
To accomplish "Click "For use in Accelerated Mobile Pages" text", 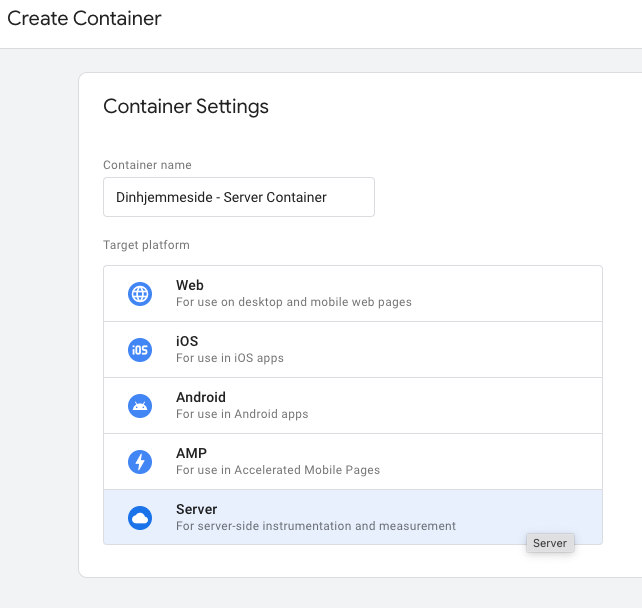I will tap(278, 470).
